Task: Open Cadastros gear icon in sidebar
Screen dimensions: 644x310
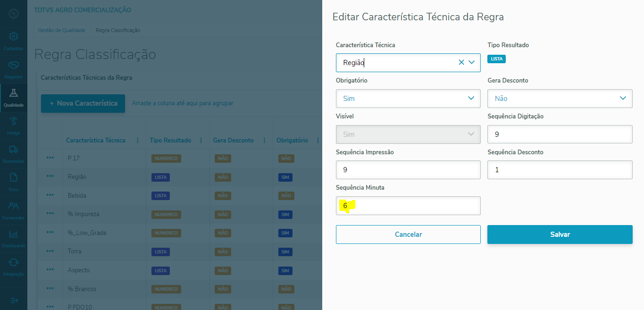Action: pyautogui.click(x=14, y=36)
